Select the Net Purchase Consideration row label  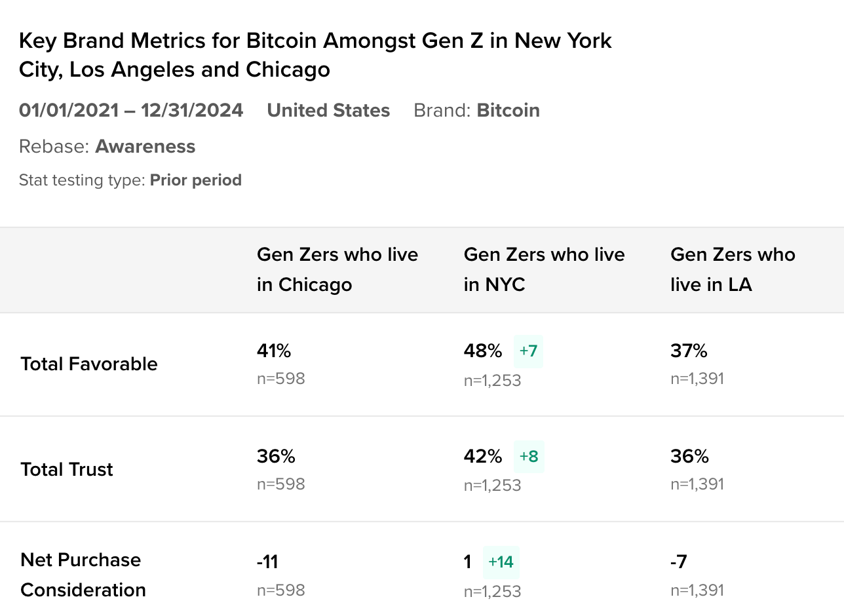click(x=83, y=575)
